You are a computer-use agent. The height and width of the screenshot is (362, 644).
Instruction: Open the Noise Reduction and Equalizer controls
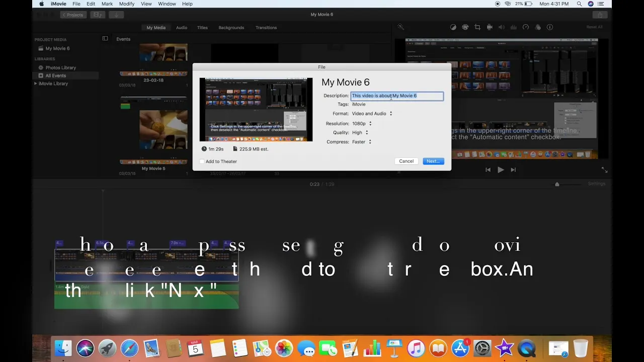[514, 27]
